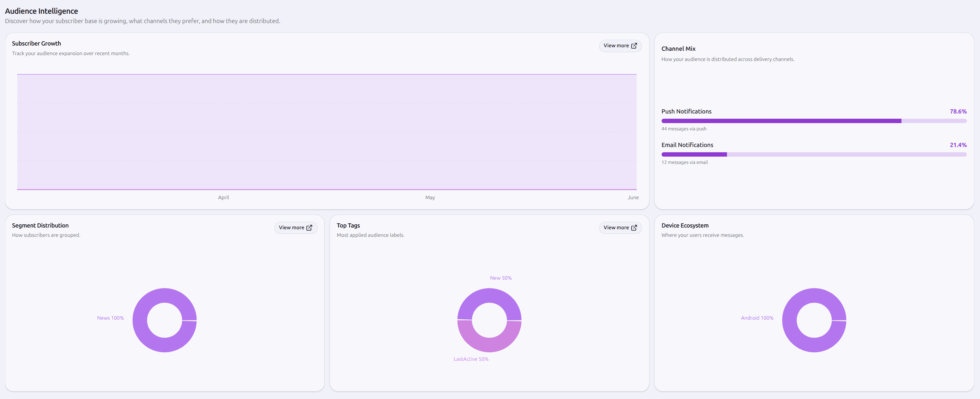Click the 'June' axis label

tap(633, 197)
